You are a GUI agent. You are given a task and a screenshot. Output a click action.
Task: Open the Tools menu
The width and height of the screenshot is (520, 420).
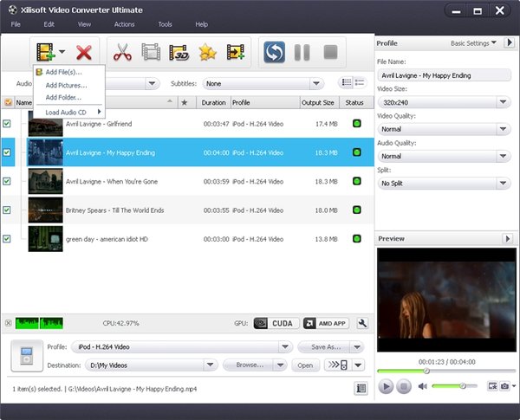tap(165, 24)
